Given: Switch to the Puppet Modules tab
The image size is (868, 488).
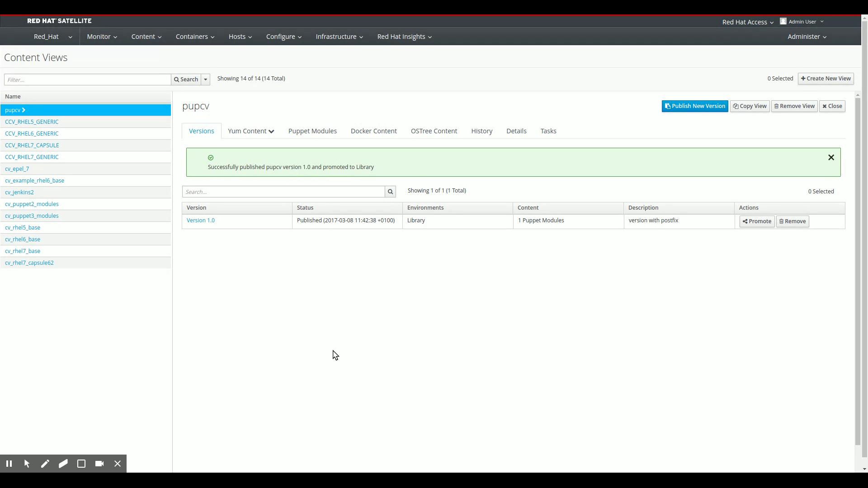Looking at the screenshot, I should coord(312,131).
